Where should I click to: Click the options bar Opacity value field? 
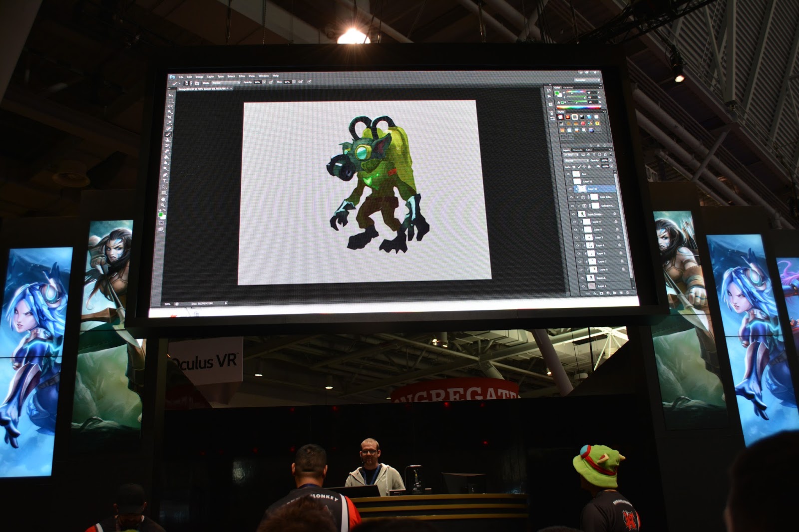click(x=257, y=82)
